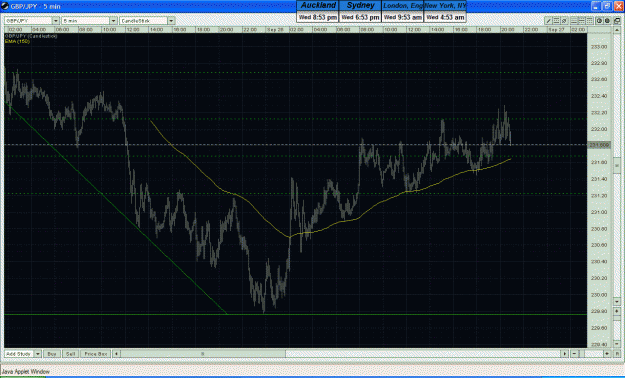Click the horizontal line tool icon beside the pencil
The image size is (625, 378).
tap(556, 21)
